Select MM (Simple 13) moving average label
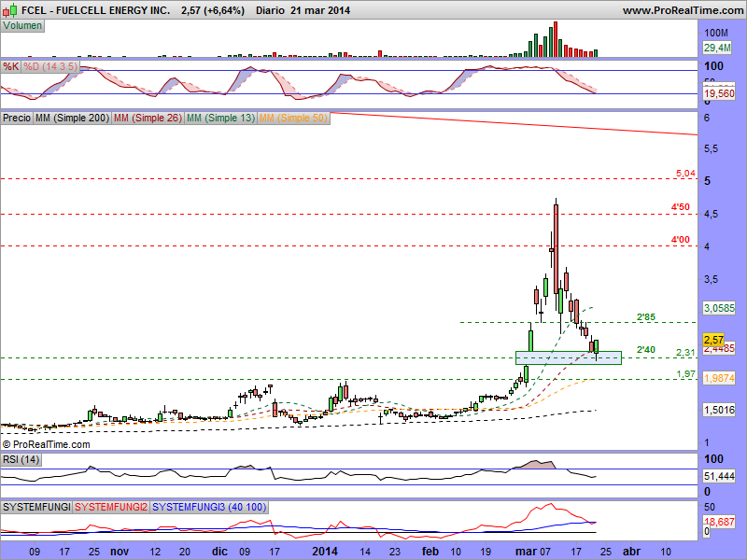 click(220, 118)
